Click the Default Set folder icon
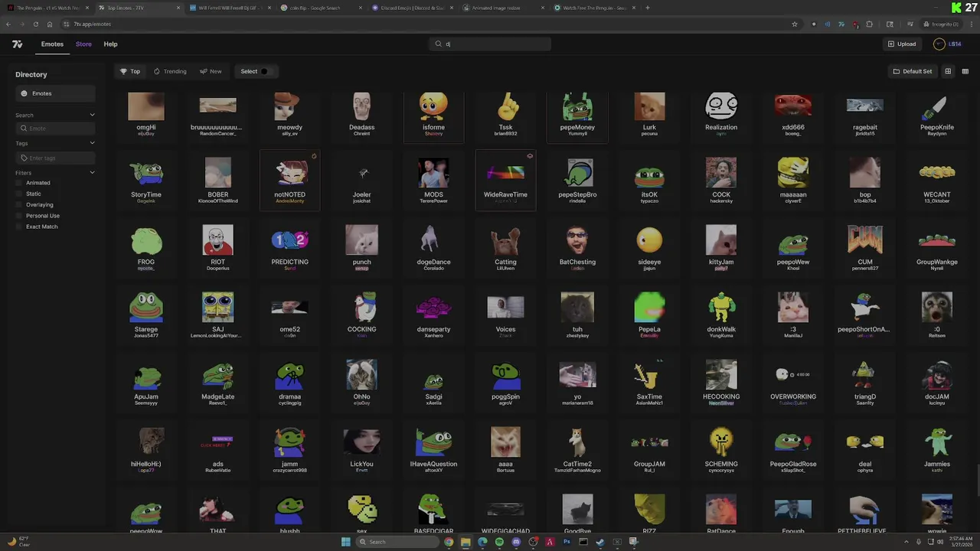Image resolution: width=980 pixels, height=551 pixels. tap(897, 71)
